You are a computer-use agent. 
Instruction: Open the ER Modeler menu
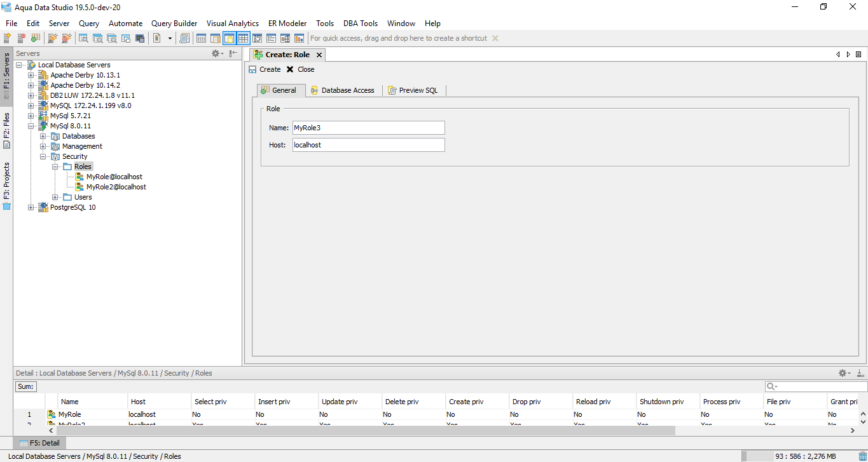[287, 23]
